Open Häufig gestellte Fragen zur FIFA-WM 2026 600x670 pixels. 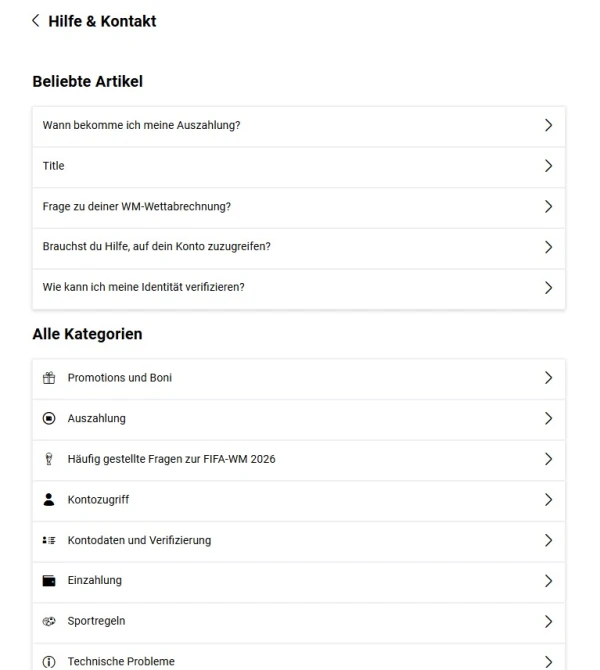pos(299,459)
